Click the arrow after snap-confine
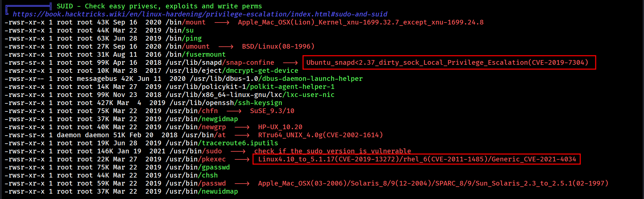 click(x=290, y=62)
